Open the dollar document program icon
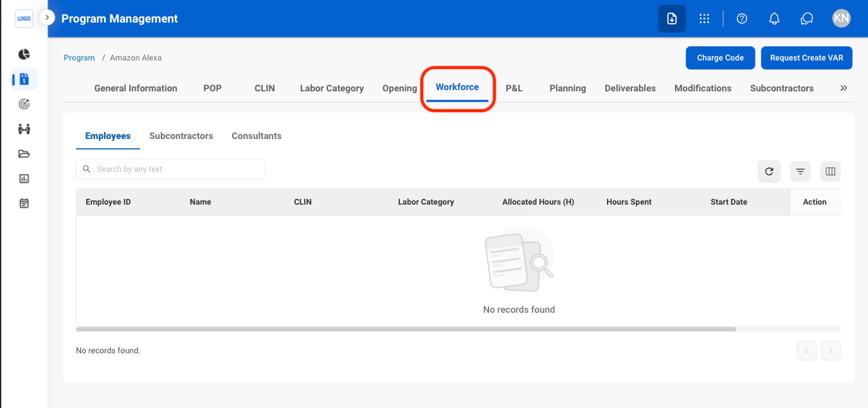Viewport: 868px width, 408px height. point(24,79)
